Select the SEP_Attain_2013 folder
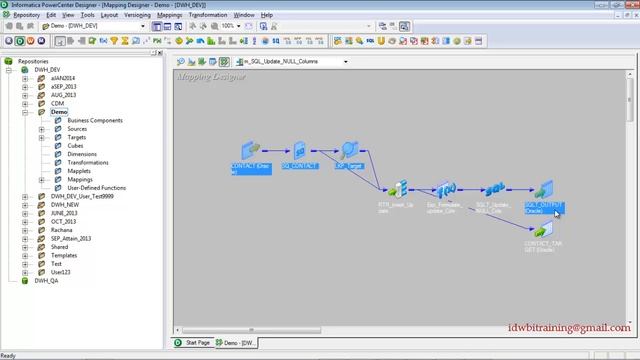Screen dimensions: 640x360 (71, 239)
